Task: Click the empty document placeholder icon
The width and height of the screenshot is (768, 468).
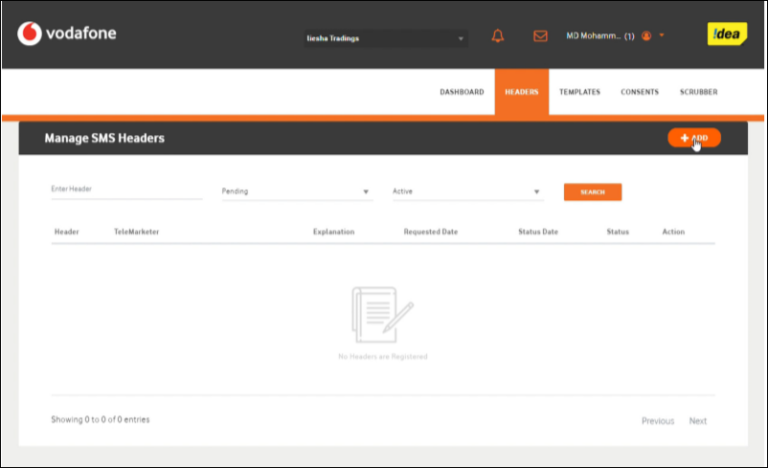Action: 382,315
